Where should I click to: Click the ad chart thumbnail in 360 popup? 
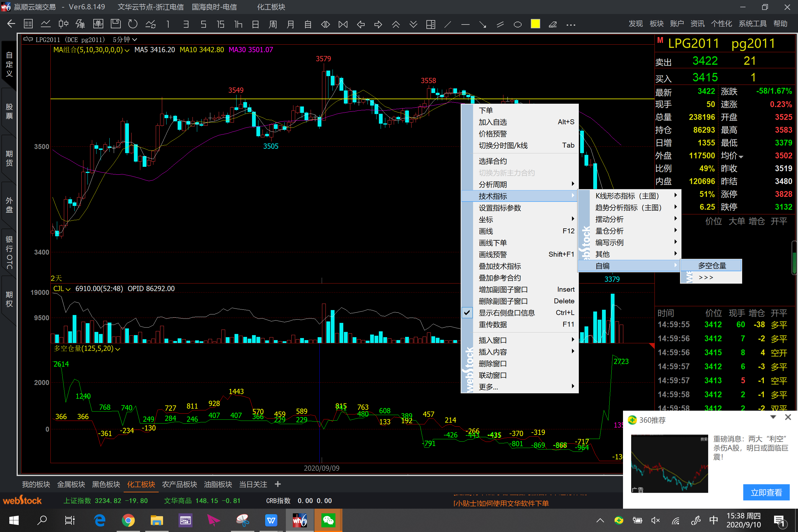tap(669, 463)
